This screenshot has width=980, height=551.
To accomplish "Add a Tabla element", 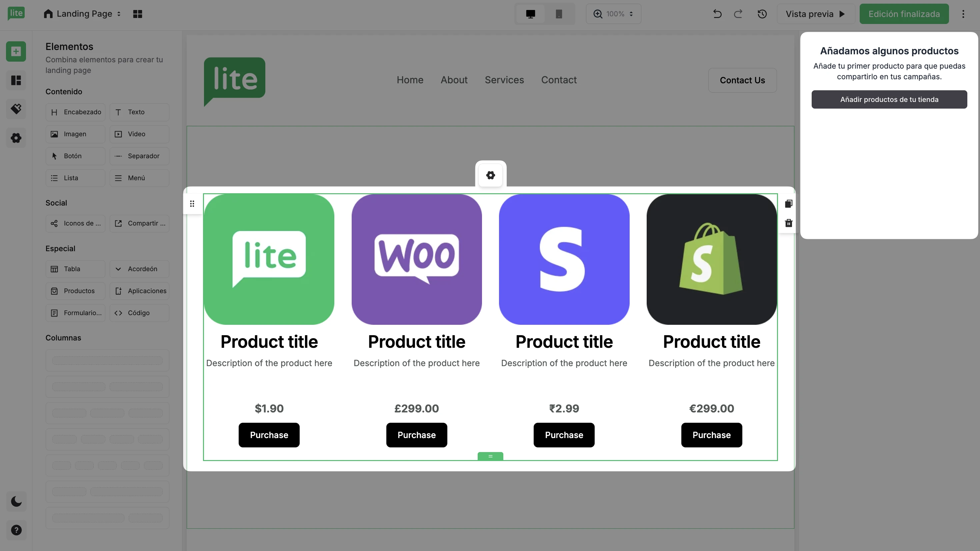I will pyautogui.click(x=75, y=269).
